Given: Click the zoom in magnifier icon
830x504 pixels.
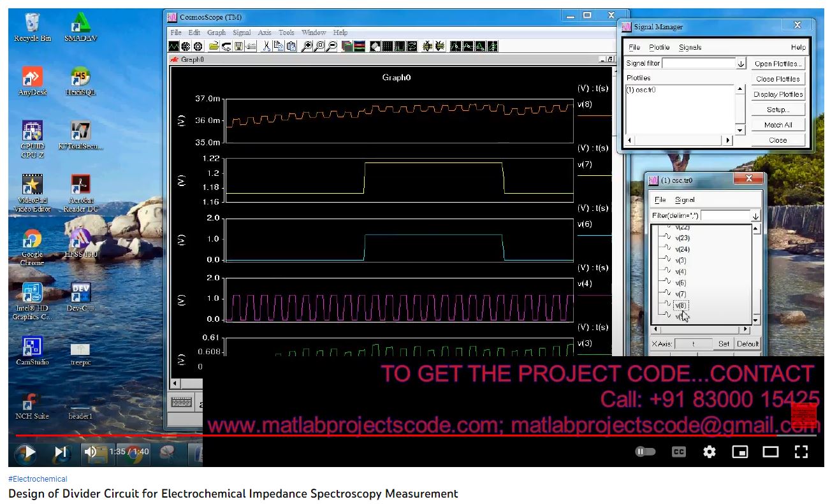Looking at the screenshot, I should (x=307, y=47).
